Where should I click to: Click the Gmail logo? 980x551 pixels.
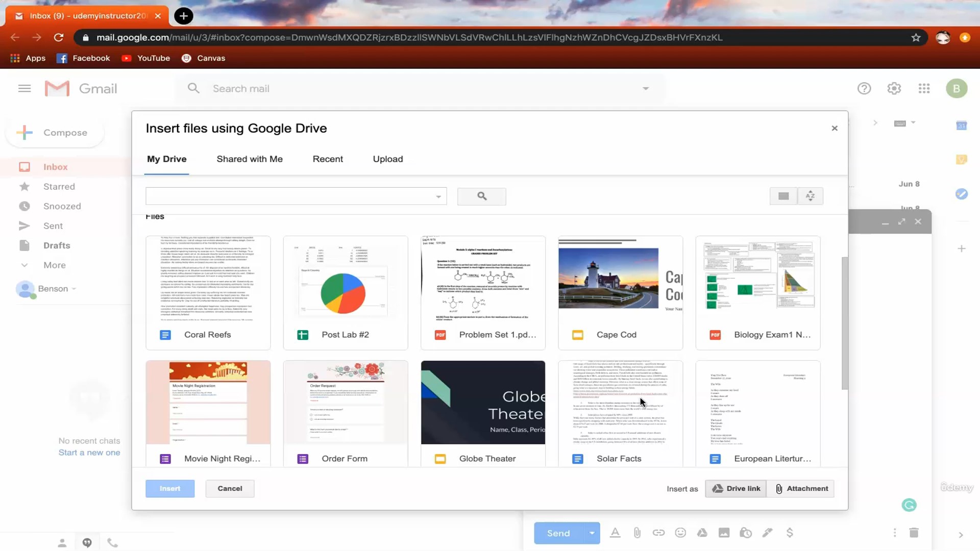(x=81, y=88)
